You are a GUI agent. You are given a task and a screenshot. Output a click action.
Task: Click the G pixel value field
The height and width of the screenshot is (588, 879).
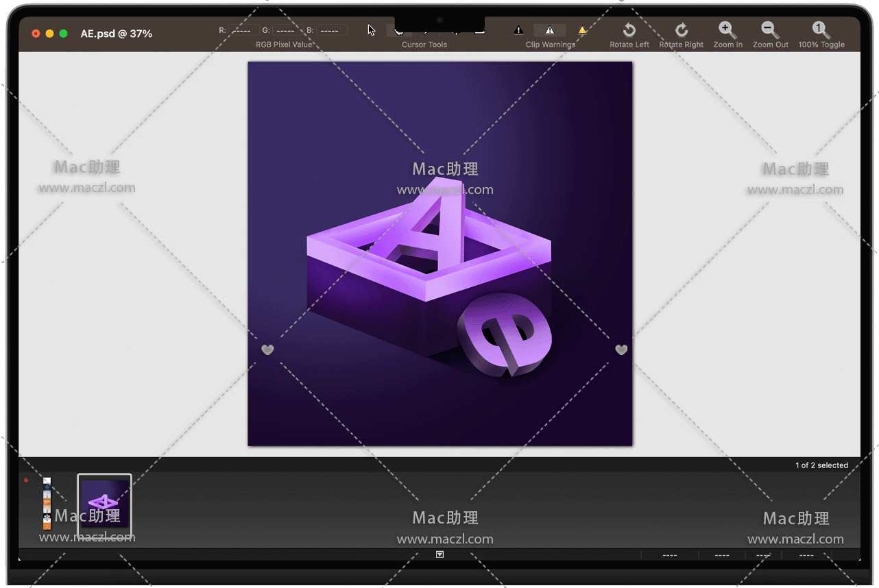(287, 30)
